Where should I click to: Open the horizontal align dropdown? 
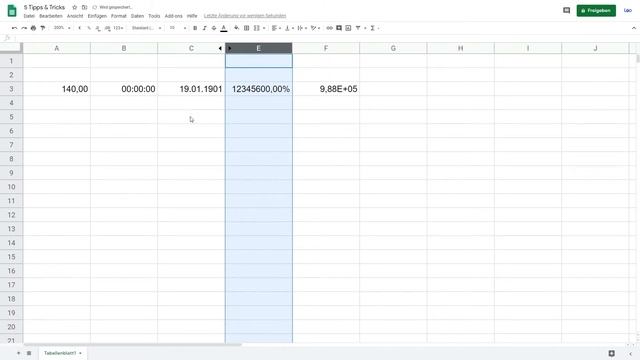coord(276,28)
